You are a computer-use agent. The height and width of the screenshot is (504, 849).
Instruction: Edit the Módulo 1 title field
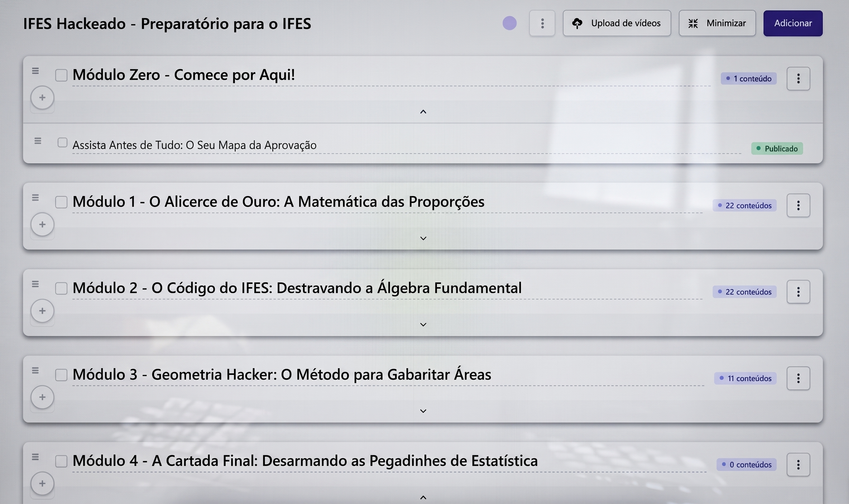click(387, 202)
